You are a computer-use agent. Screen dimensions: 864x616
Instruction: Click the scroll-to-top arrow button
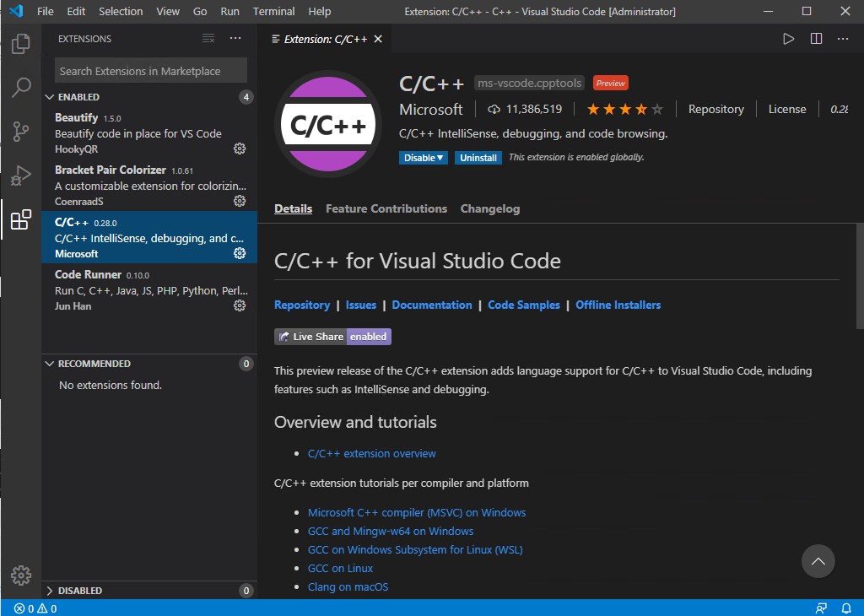[818, 561]
